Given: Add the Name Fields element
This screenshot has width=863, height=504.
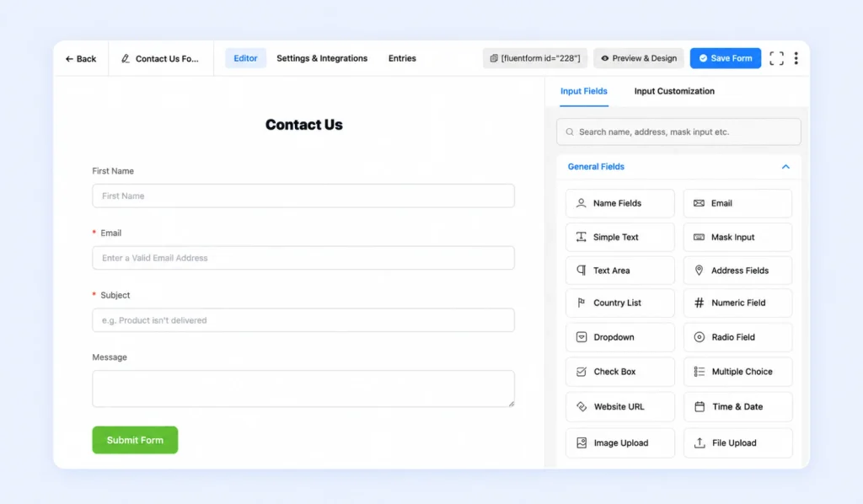Looking at the screenshot, I should [619, 204].
